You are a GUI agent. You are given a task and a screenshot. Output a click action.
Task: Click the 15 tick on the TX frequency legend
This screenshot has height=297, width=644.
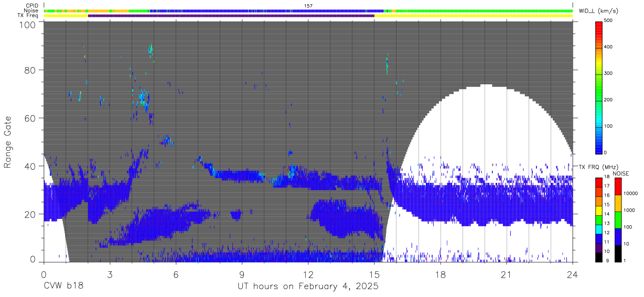point(607,205)
